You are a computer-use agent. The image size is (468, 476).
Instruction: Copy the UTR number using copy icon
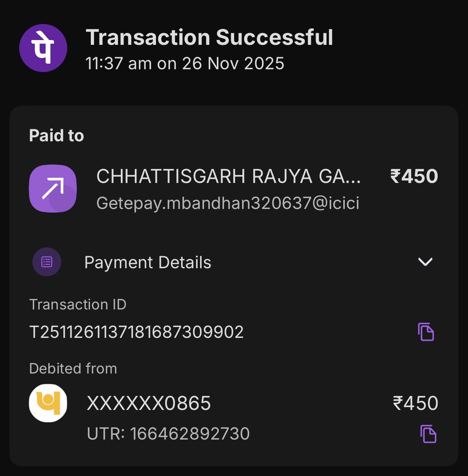(428, 434)
